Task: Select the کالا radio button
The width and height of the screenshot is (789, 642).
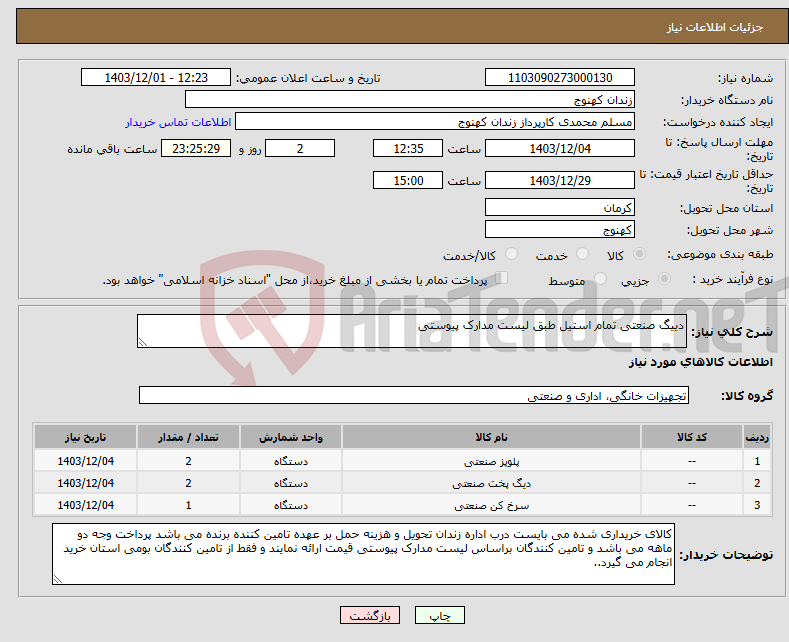Action: (x=639, y=254)
